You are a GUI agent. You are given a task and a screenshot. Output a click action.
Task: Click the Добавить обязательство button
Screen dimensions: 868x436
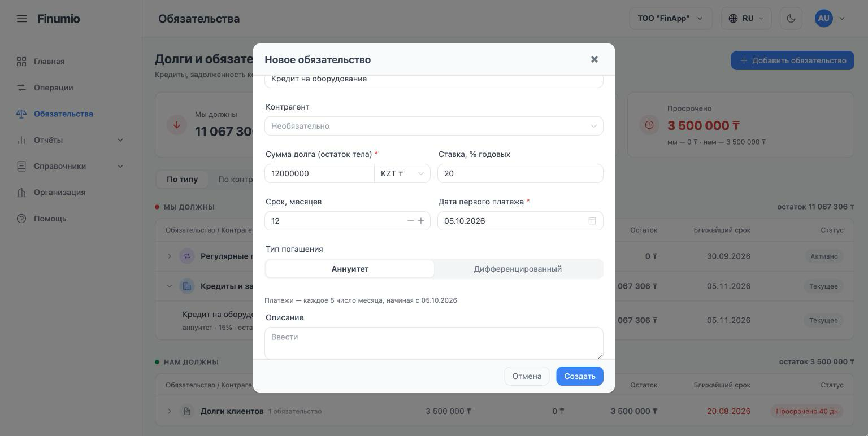[792, 60]
